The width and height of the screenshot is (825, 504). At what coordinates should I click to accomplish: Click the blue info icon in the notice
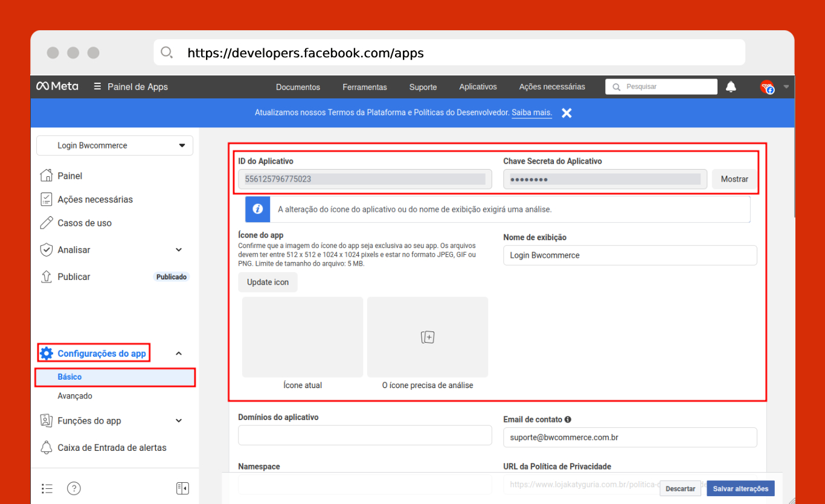(258, 209)
